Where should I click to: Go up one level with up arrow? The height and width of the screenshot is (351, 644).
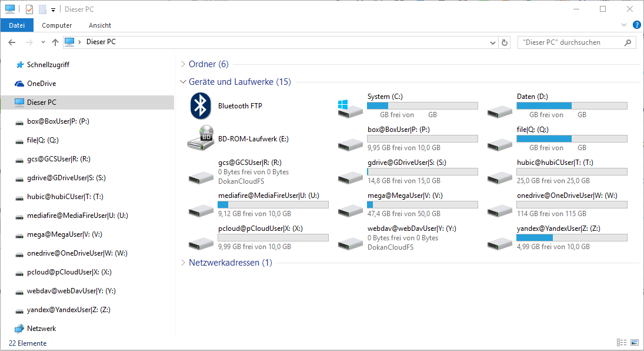(55, 42)
